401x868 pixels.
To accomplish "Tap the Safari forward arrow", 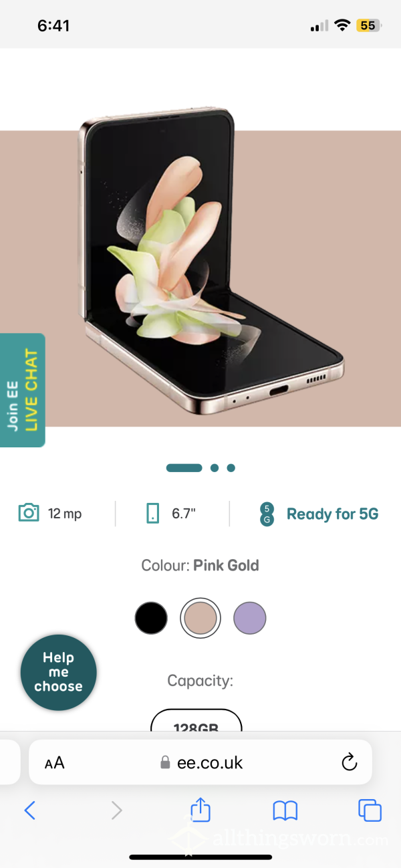I will click(116, 810).
